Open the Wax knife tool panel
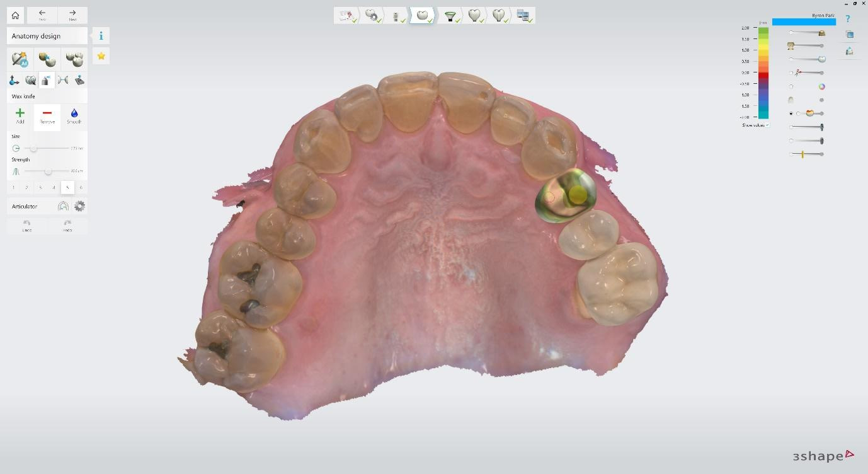The height and width of the screenshot is (474, 868). pos(47,80)
